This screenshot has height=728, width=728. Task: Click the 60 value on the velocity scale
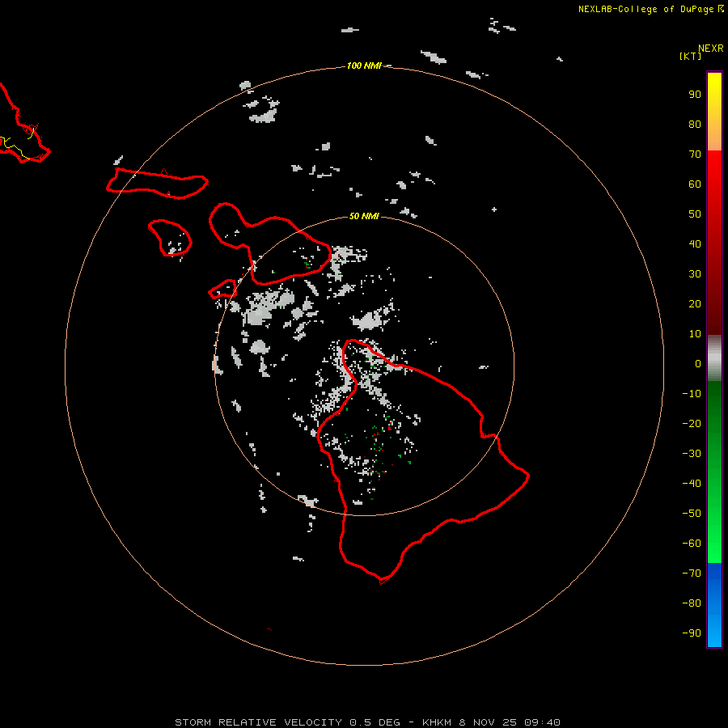[695, 184]
